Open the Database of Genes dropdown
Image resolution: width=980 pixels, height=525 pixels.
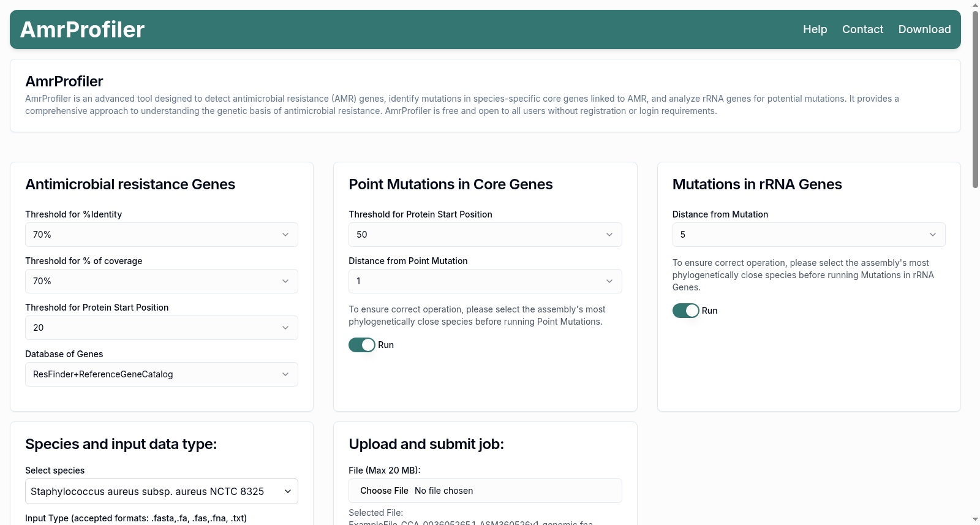coord(162,374)
